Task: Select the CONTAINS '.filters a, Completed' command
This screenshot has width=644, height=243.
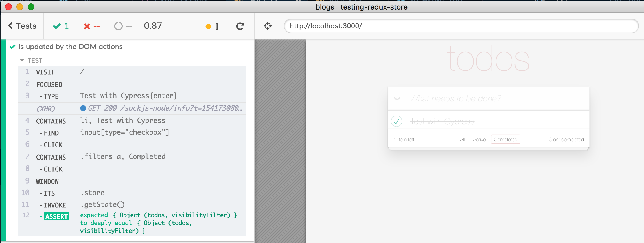Action: pyautogui.click(x=132, y=157)
